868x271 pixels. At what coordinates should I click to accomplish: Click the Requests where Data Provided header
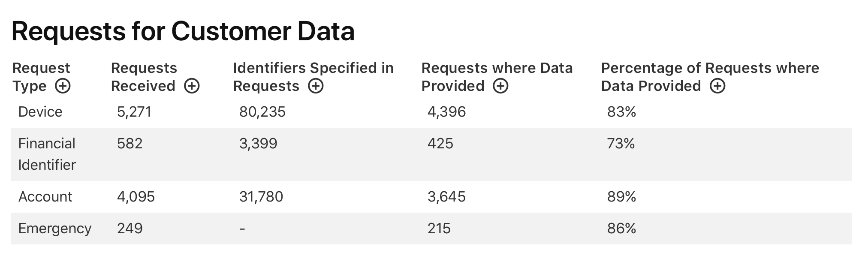(x=497, y=77)
